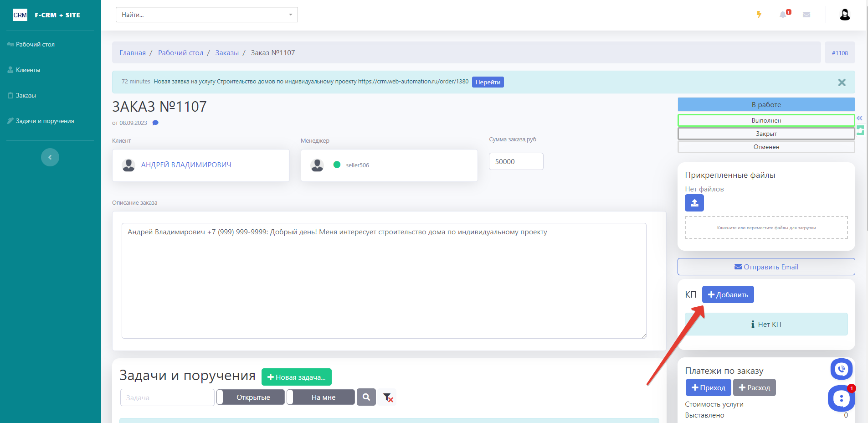Image resolution: width=868 pixels, height=423 pixels.
Task: Open the user profile avatar
Action: click(x=845, y=15)
